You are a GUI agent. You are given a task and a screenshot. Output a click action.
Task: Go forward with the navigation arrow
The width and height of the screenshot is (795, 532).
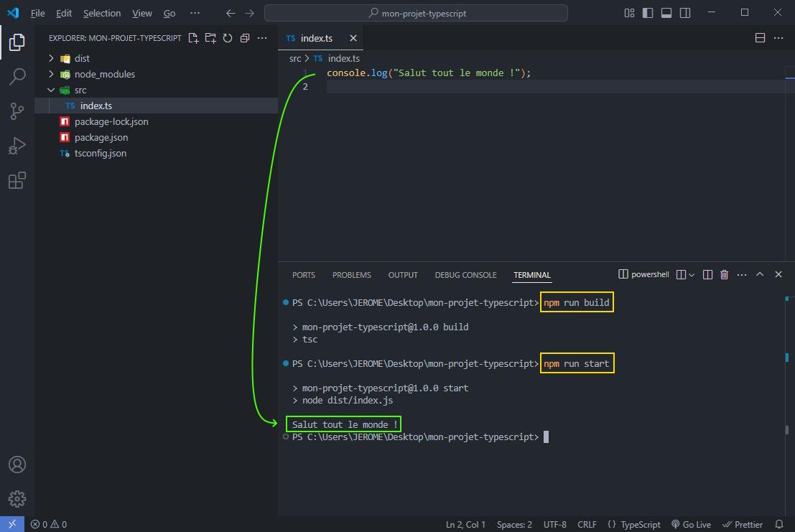tap(249, 13)
